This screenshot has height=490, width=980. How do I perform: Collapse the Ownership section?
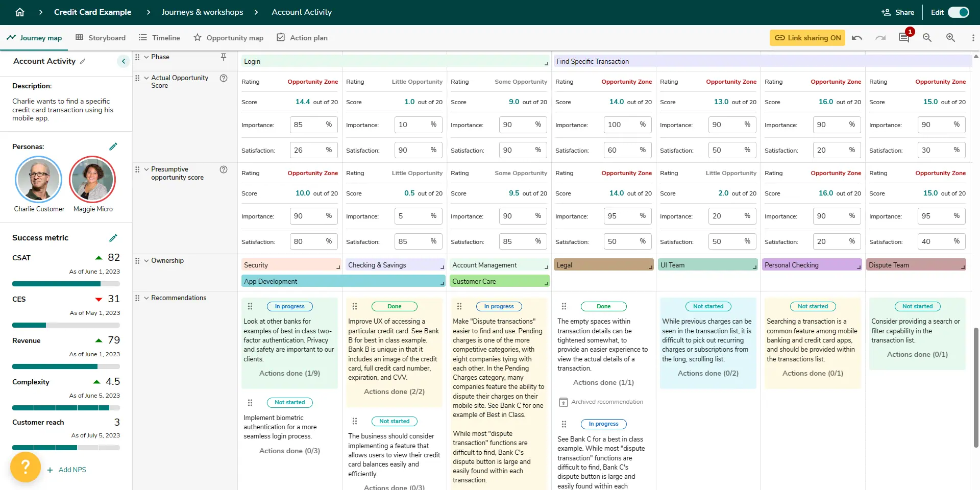click(147, 261)
